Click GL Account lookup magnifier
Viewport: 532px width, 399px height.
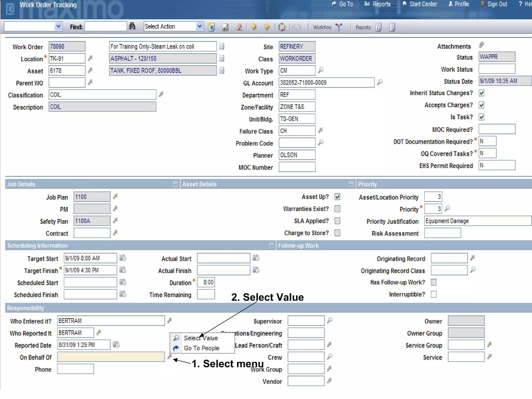click(380, 82)
